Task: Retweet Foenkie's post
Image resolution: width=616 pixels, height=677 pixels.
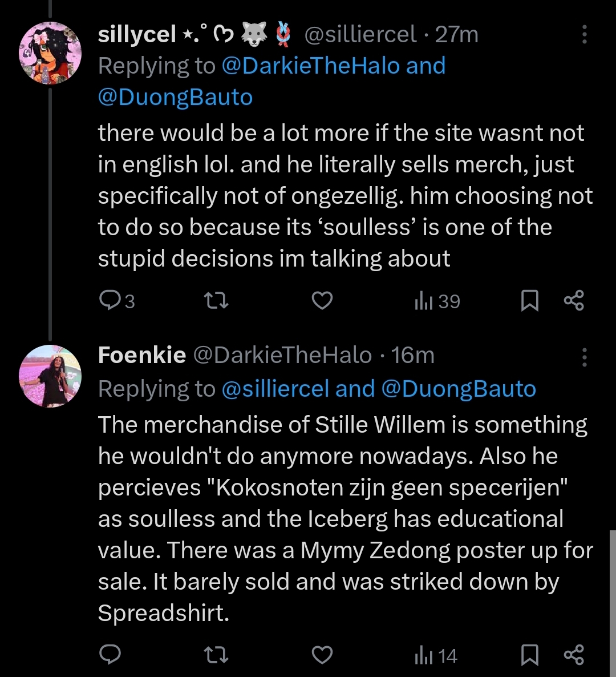Action: point(216,655)
